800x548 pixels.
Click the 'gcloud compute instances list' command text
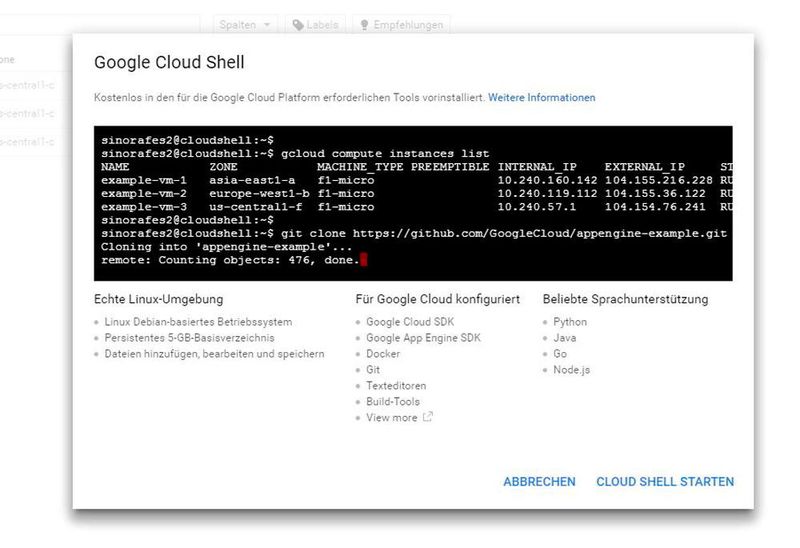(385, 154)
